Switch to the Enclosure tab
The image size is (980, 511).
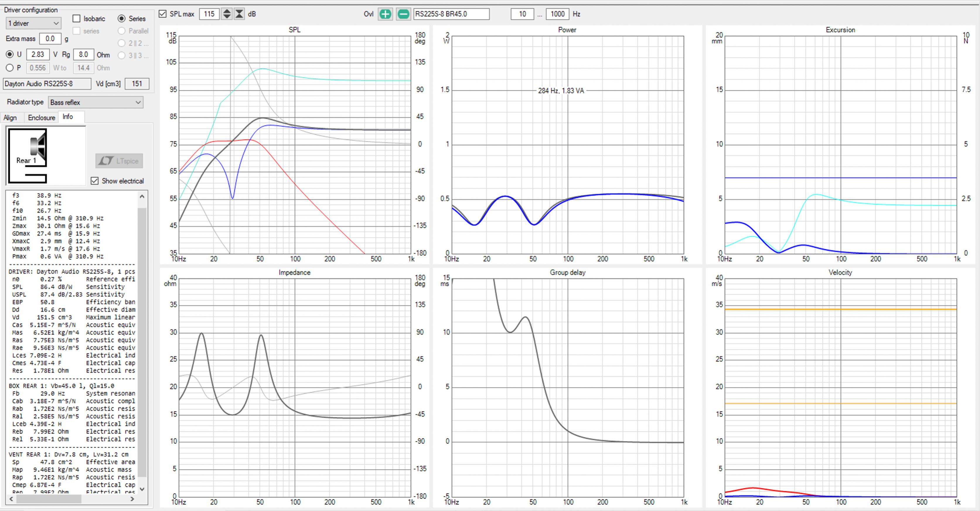[42, 118]
